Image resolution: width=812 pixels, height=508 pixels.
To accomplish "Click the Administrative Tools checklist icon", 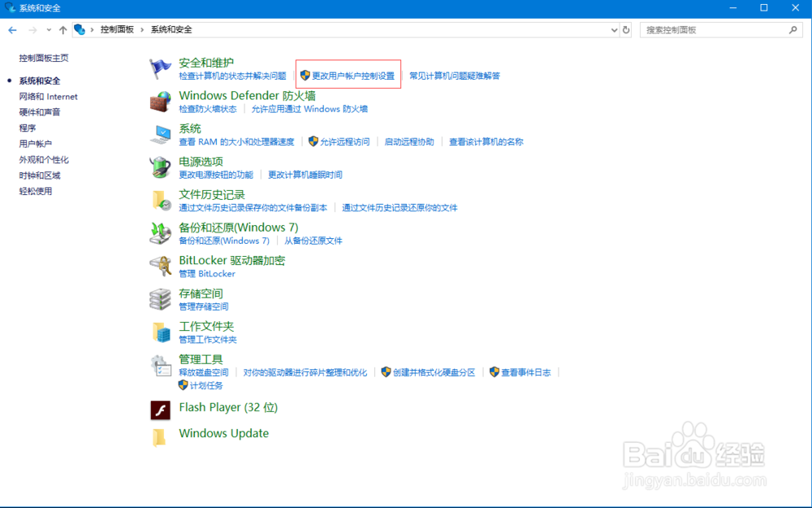I will point(160,366).
